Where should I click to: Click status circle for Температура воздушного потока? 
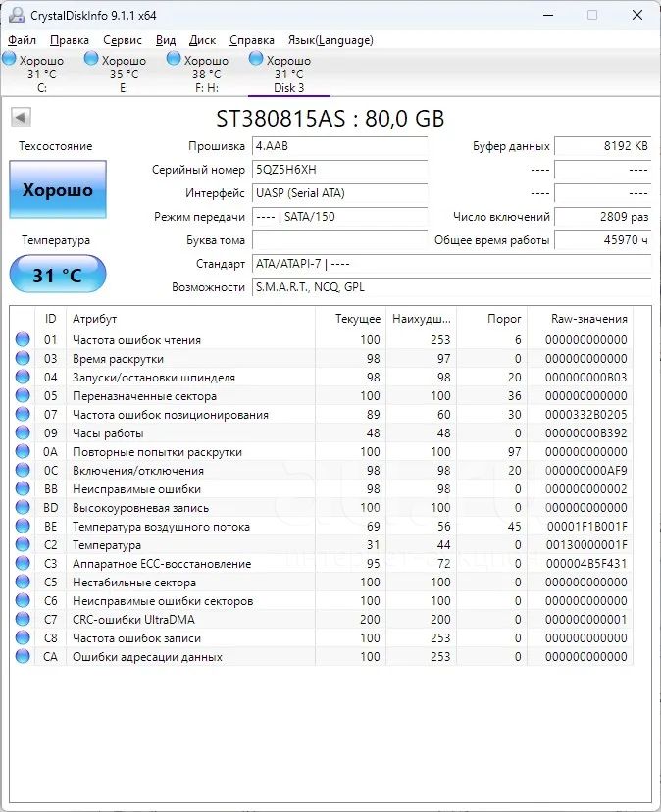coord(23,527)
